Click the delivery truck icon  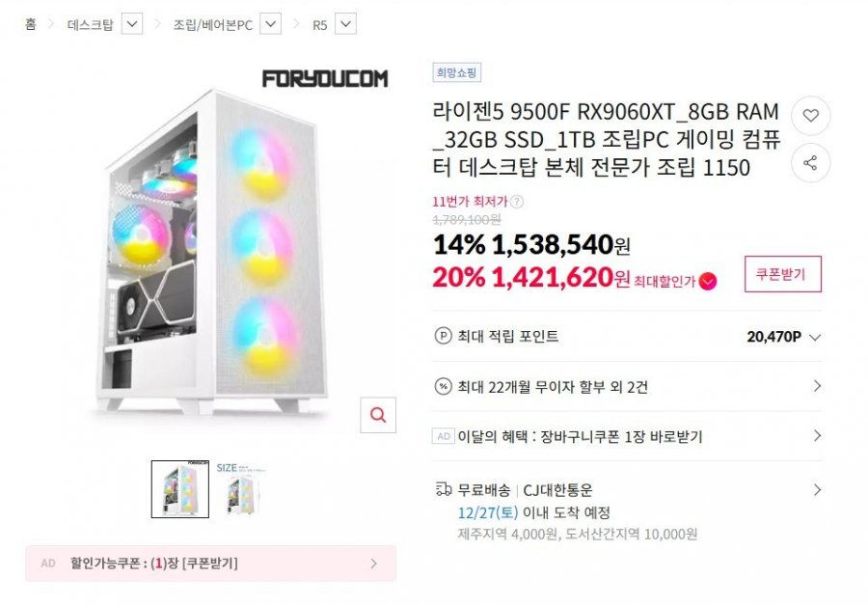[444, 489]
